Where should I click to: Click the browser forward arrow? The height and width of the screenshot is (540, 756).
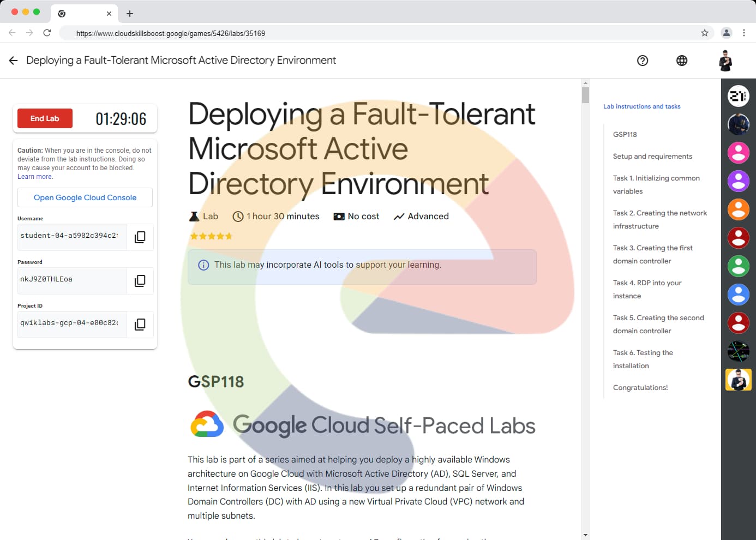(x=29, y=33)
